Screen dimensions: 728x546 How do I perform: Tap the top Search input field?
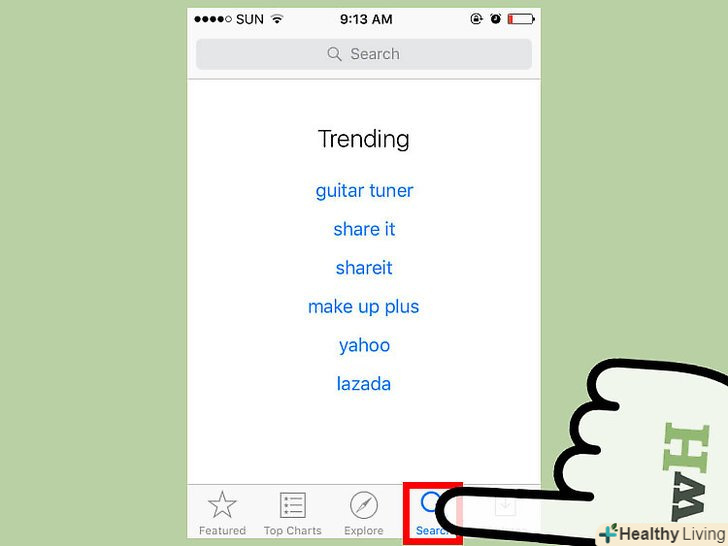364,54
